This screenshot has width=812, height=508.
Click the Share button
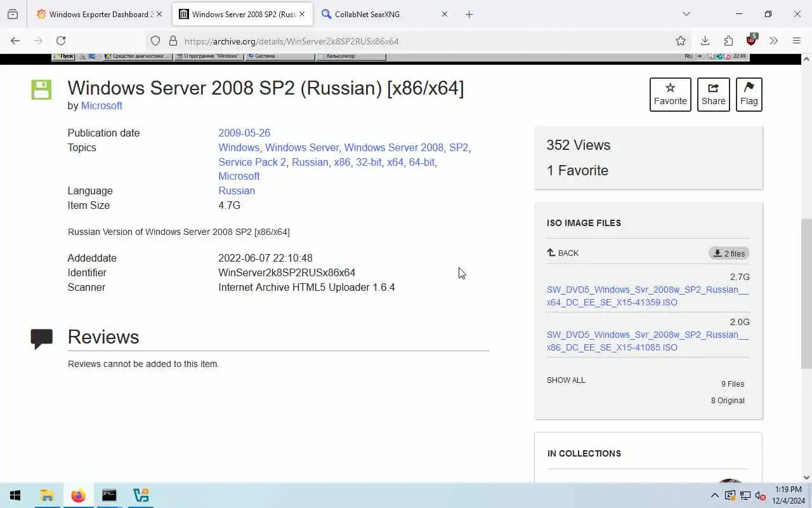tap(713, 94)
